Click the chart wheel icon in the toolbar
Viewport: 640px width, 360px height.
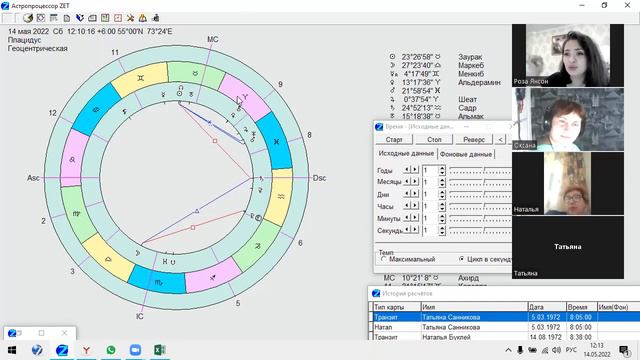coord(41,18)
